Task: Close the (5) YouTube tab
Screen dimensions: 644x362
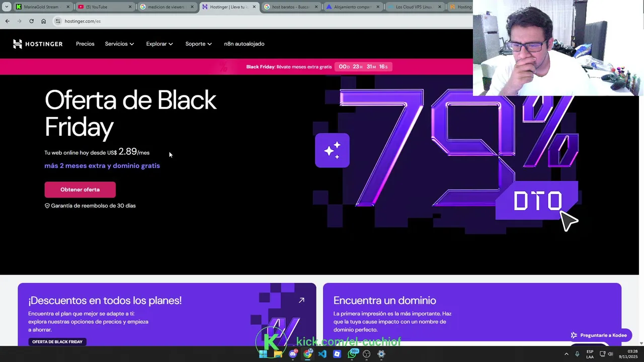Action: pyautogui.click(x=130, y=7)
